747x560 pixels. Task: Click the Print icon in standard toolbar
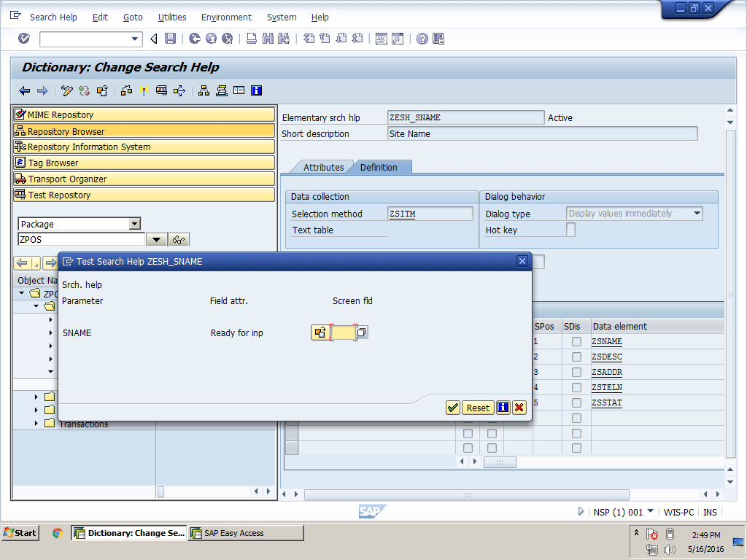[251, 39]
